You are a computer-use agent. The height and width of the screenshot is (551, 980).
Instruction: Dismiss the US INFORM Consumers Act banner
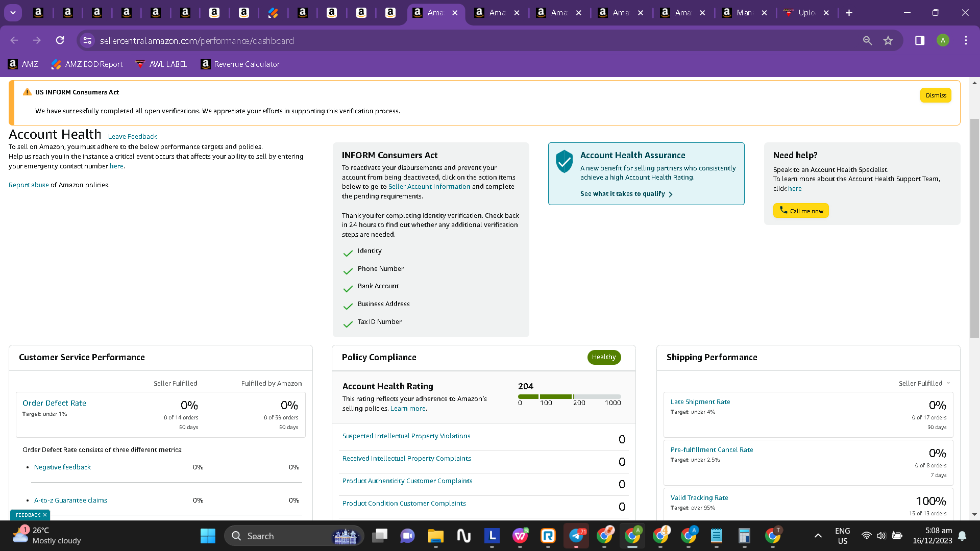(x=936, y=95)
